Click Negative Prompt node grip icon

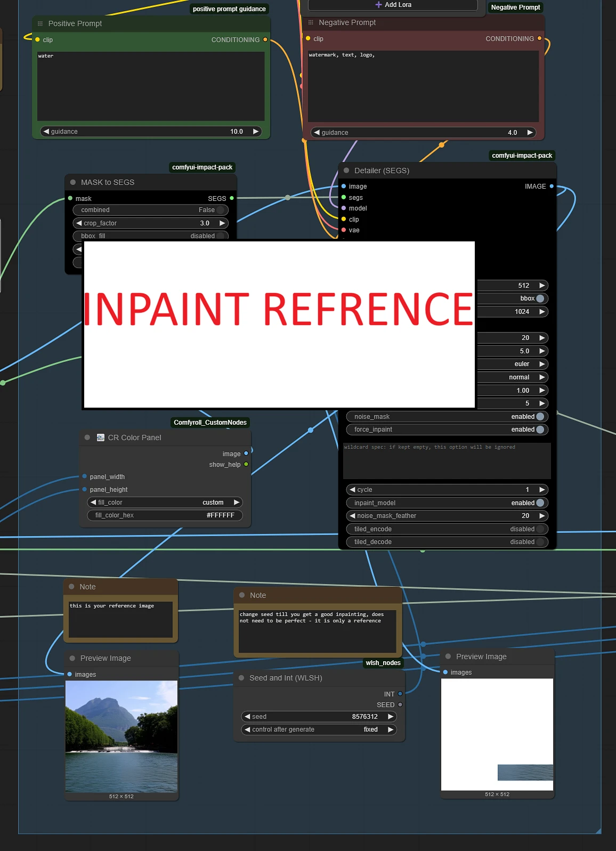tap(311, 22)
